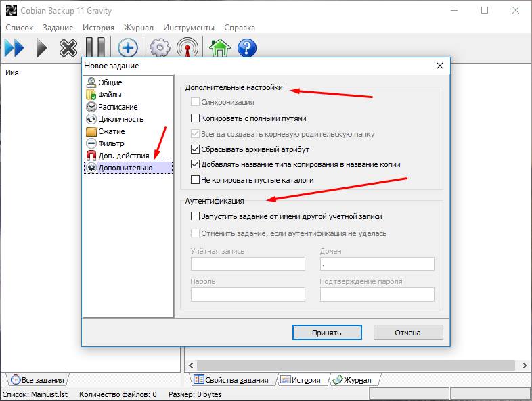Image resolution: width=532 pixels, height=401 pixels.
Task: Pause backup toolbar icon
Action: pyautogui.click(x=95, y=47)
